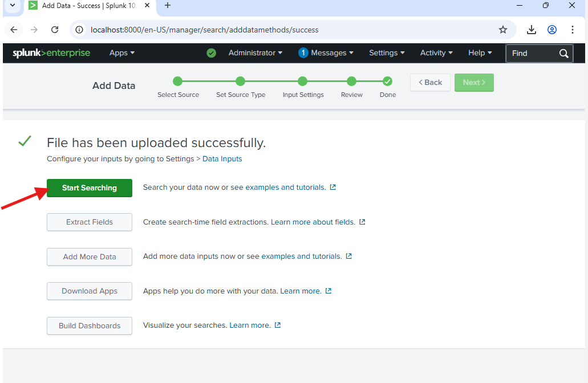Image resolution: width=588 pixels, height=383 pixels.
Task: Click external link icon after fields link
Action: [362, 222]
